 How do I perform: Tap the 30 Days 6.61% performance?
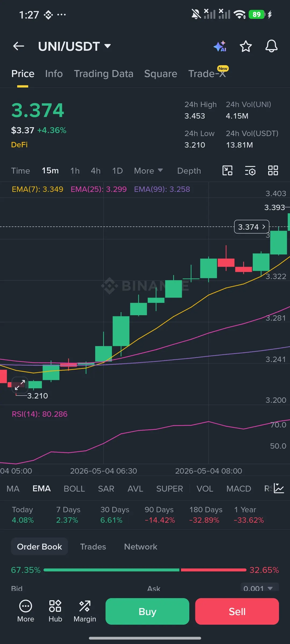click(x=115, y=515)
